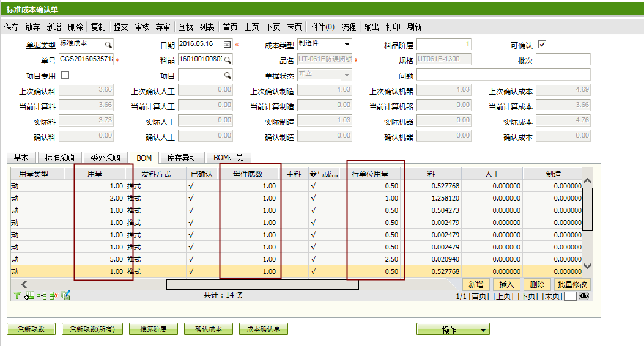Open the 单据状态 dropdown list
This screenshot has height=346, width=644.
347,75
